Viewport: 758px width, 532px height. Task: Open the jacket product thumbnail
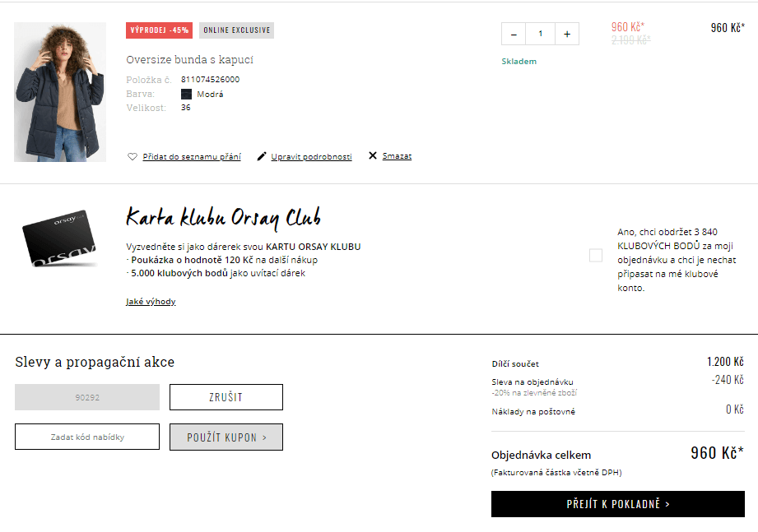60,92
